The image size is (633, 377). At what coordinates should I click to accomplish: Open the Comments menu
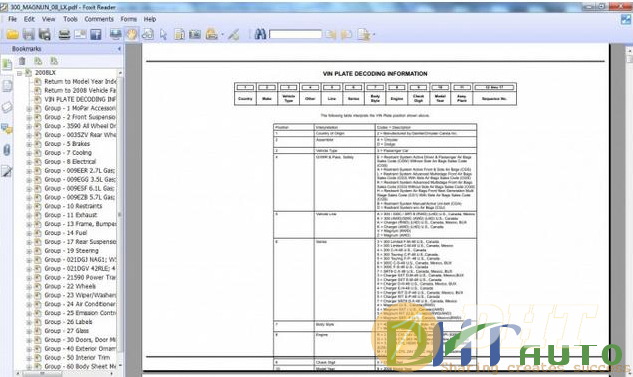[99, 19]
